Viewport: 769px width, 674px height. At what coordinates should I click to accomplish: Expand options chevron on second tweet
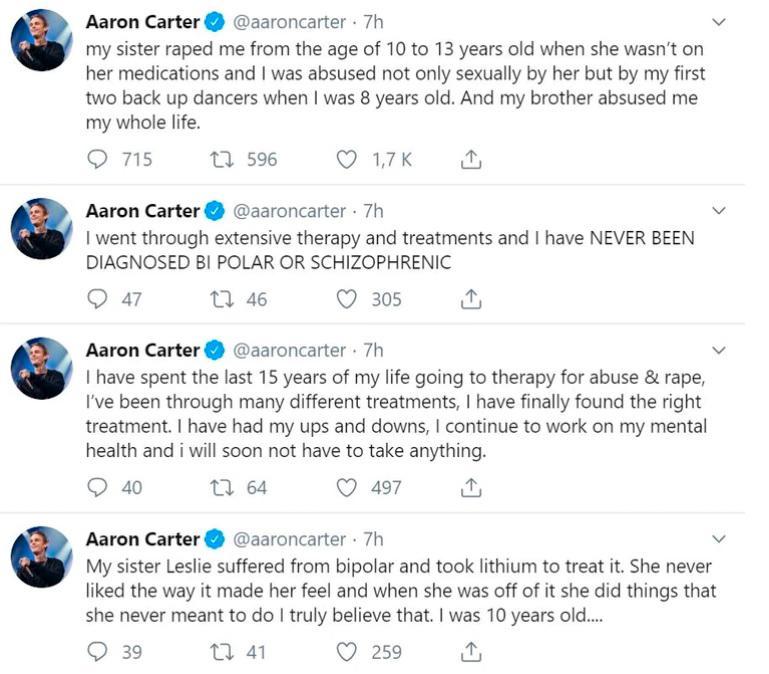pyautogui.click(x=718, y=211)
